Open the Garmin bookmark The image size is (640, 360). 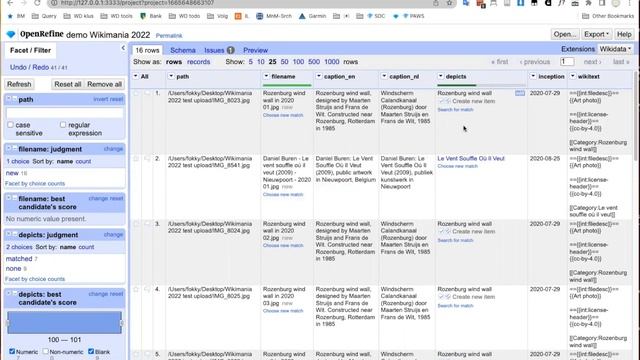coord(312,16)
